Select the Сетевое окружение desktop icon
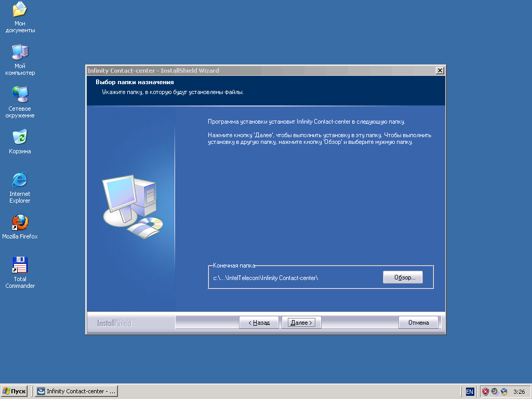This screenshot has width=532, height=399. click(x=20, y=102)
